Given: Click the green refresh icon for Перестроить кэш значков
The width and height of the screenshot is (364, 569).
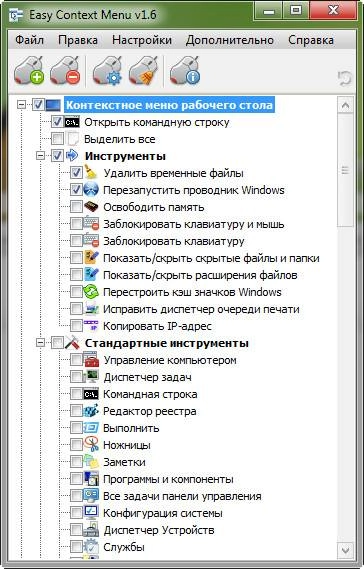Looking at the screenshot, I should [x=91, y=292].
